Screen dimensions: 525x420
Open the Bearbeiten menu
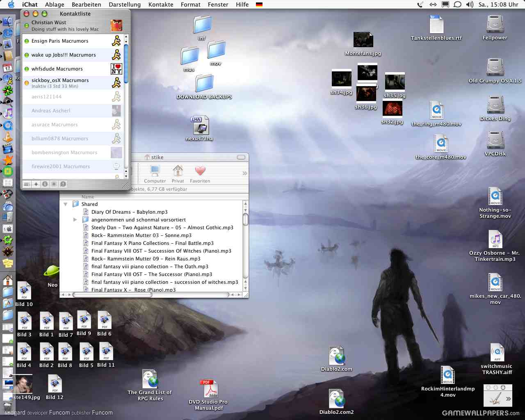[86, 5]
